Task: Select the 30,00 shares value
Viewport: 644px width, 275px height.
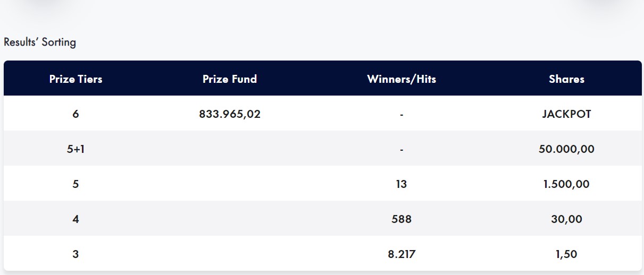Action: pos(566,219)
